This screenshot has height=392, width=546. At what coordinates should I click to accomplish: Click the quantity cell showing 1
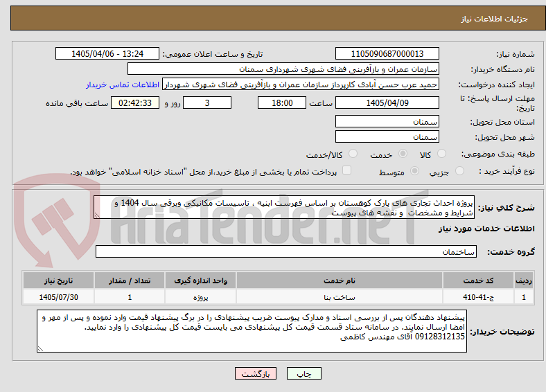point(130,297)
